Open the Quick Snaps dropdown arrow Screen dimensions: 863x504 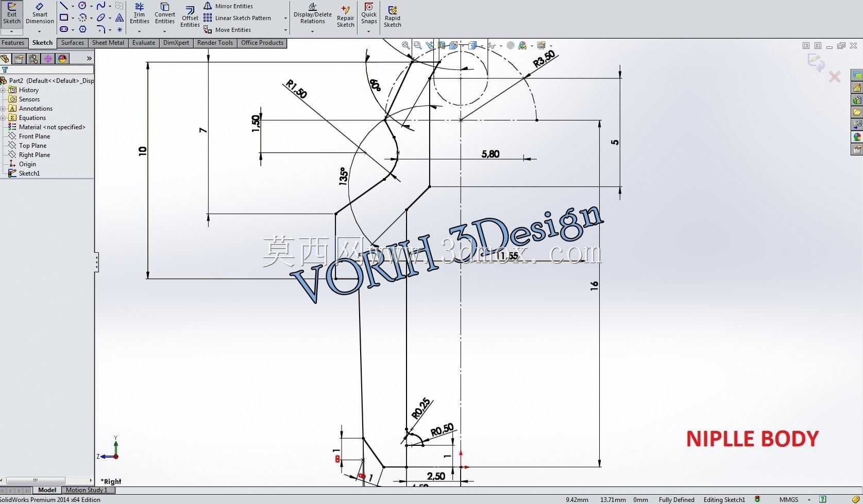(369, 32)
